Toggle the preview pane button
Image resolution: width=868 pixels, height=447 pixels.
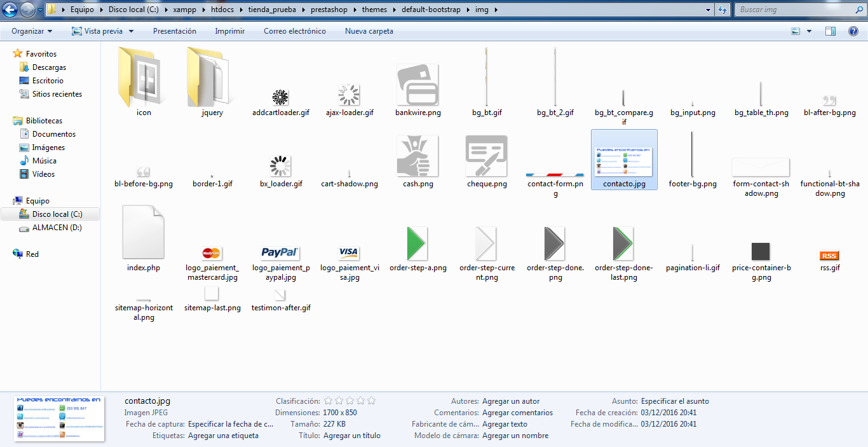pos(830,31)
